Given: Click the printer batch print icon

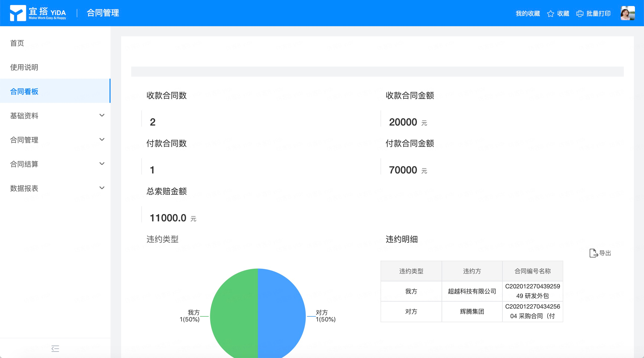Looking at the screenshot, I should point(580,14).
